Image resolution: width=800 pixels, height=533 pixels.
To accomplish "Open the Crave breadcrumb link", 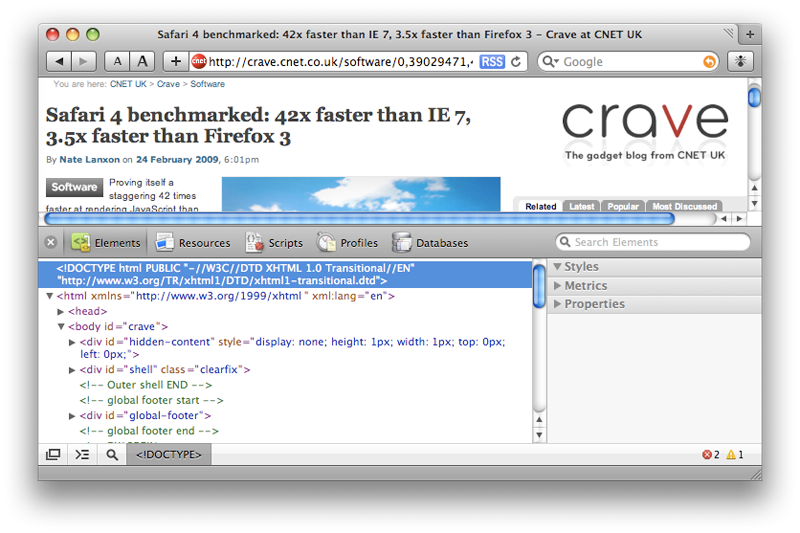I will (168, 84).
